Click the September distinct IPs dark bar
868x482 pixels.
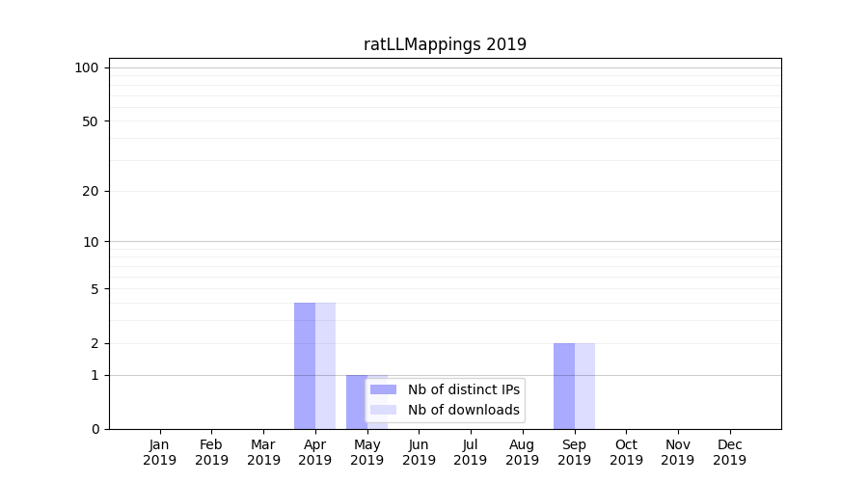point(564,386)
